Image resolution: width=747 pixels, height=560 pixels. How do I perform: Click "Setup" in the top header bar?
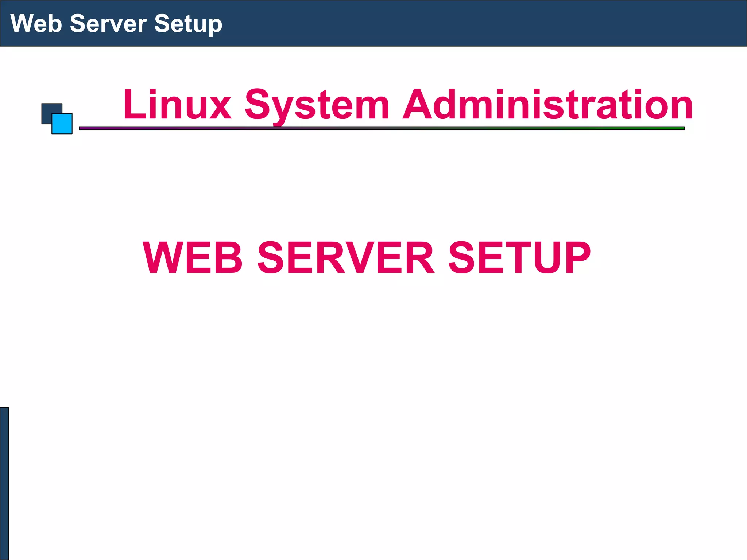[188, 24]
